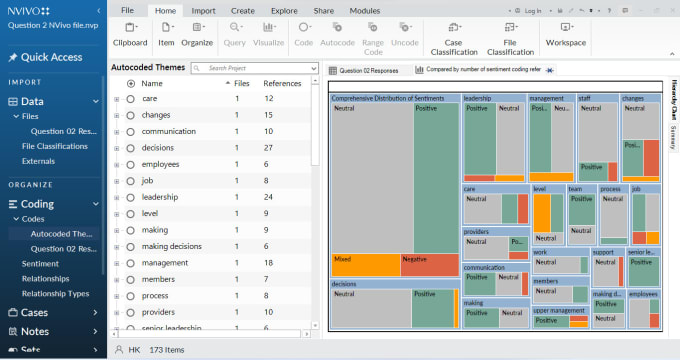680x360 pixels.
Task: Expand the members code row
Action: pos(117,280)
